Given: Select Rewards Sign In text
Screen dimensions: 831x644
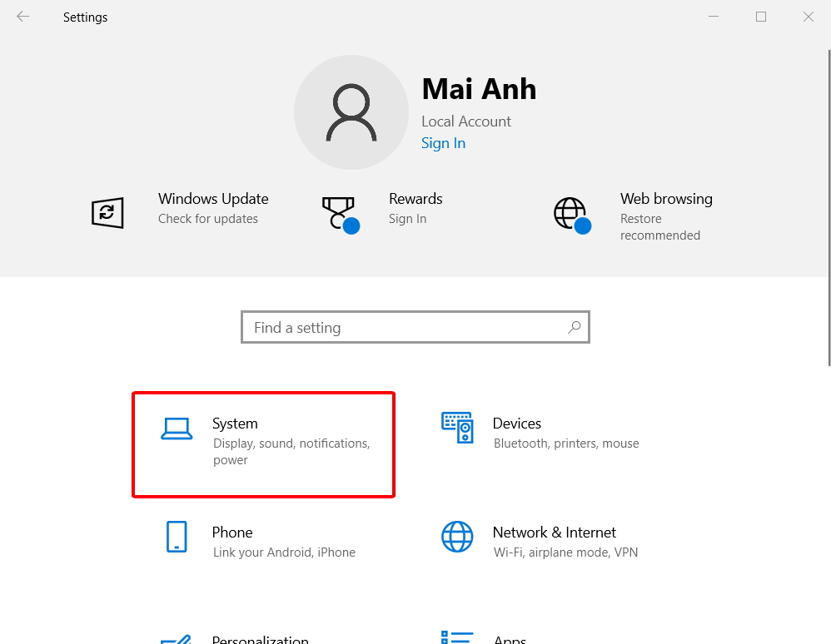Looking at the screenshot, I should pyautogui.click(x=407, y=219).
